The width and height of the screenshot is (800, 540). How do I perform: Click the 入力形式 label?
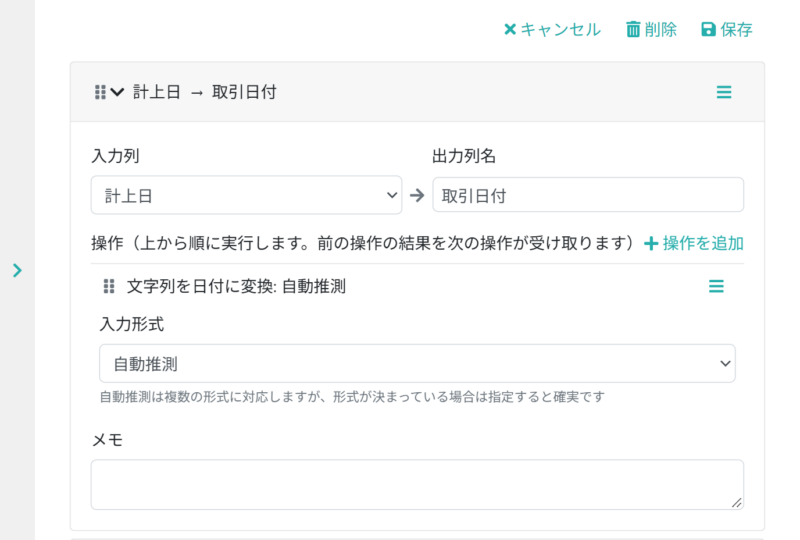[132, 324]
